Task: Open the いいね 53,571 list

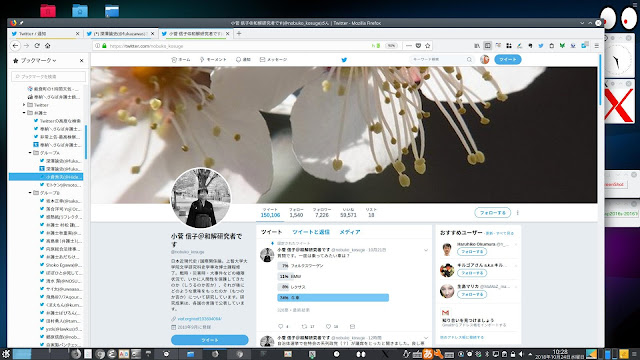Action: pyautogui.click(x=348, y=212)
